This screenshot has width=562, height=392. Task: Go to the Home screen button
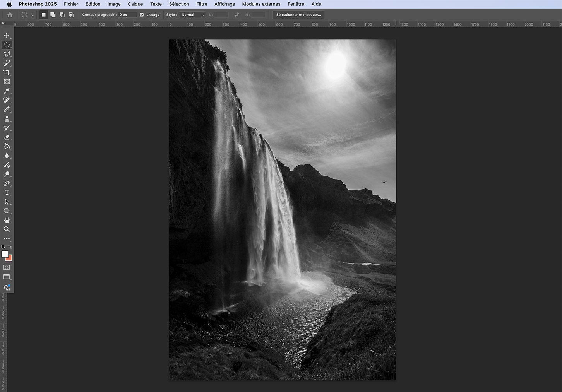(x=10, y=15)
